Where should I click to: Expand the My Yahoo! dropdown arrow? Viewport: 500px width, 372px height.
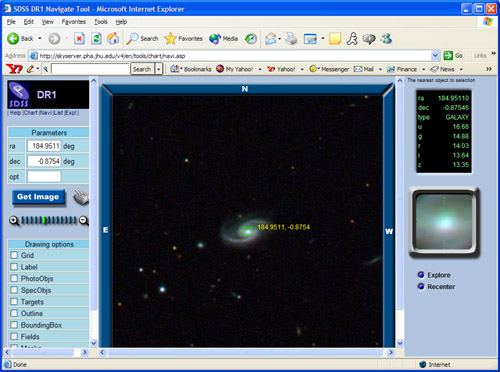click(260, 69)
